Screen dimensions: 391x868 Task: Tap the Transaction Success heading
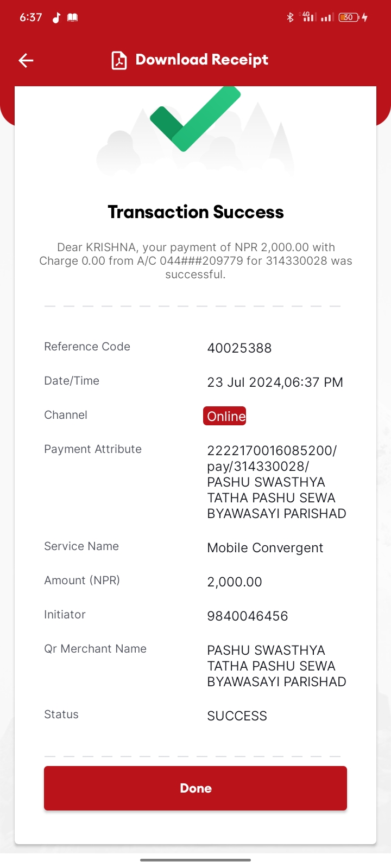[195, 212]
